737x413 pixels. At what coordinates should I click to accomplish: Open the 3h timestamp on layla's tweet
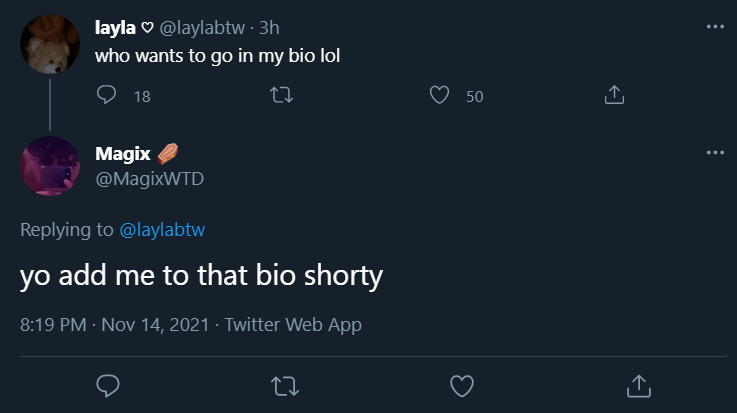pos(269,28)
